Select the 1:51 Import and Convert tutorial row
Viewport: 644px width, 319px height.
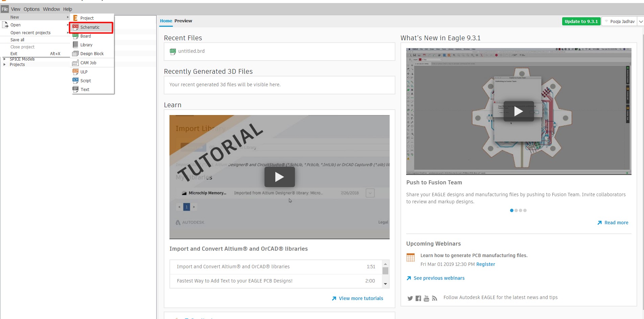pos(276,267)
